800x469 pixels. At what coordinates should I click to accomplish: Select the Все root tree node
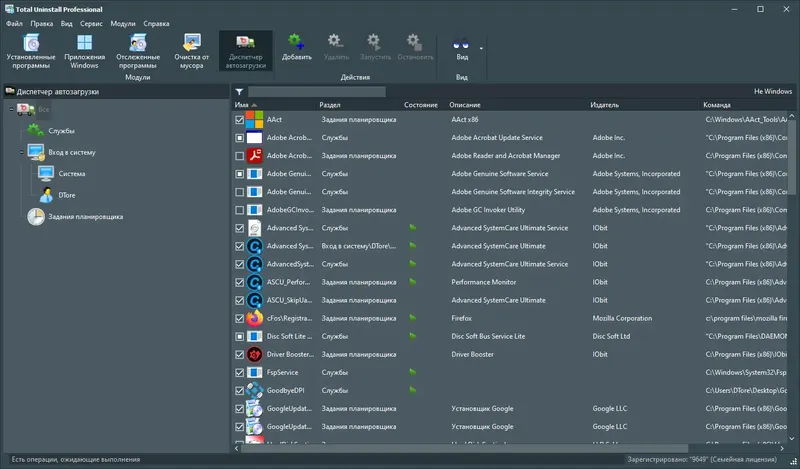coord(44,109)
